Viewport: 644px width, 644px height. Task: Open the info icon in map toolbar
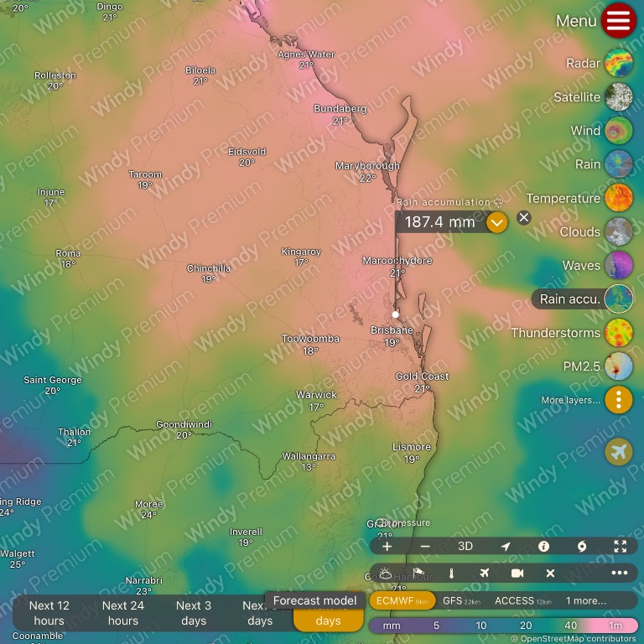click(543, 546)
